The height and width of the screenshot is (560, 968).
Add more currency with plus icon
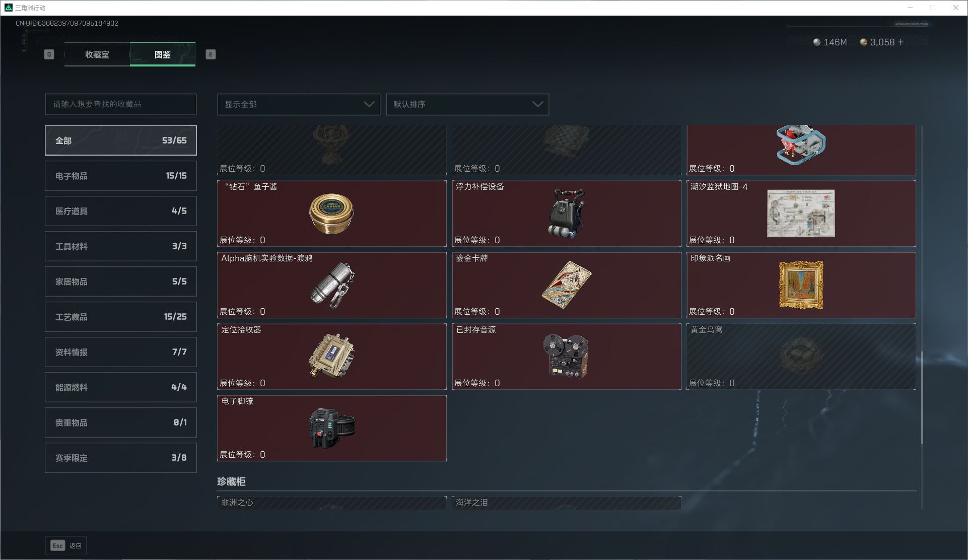tap(901, 42)
